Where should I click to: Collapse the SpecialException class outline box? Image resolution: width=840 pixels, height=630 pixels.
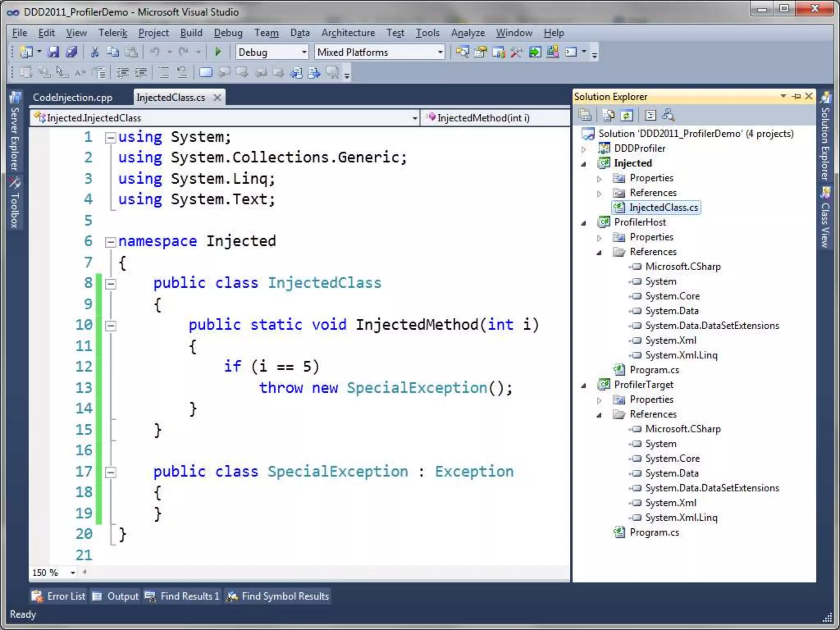pos(110,472)
